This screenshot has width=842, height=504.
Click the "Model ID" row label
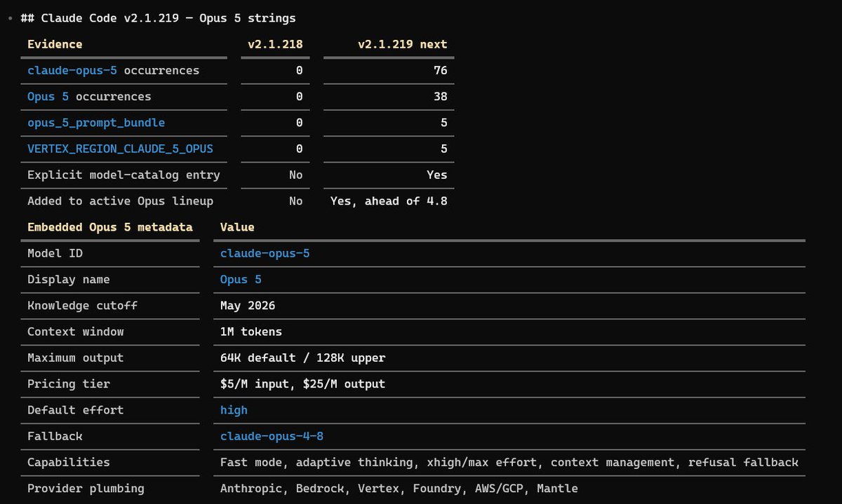tap(55, 253)
